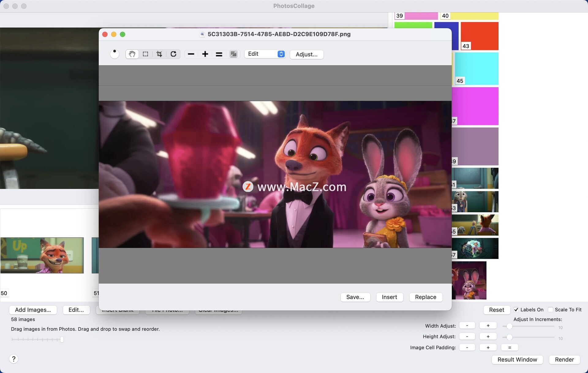Click the filename title 5C31303B...png

[x=279, y=34]
